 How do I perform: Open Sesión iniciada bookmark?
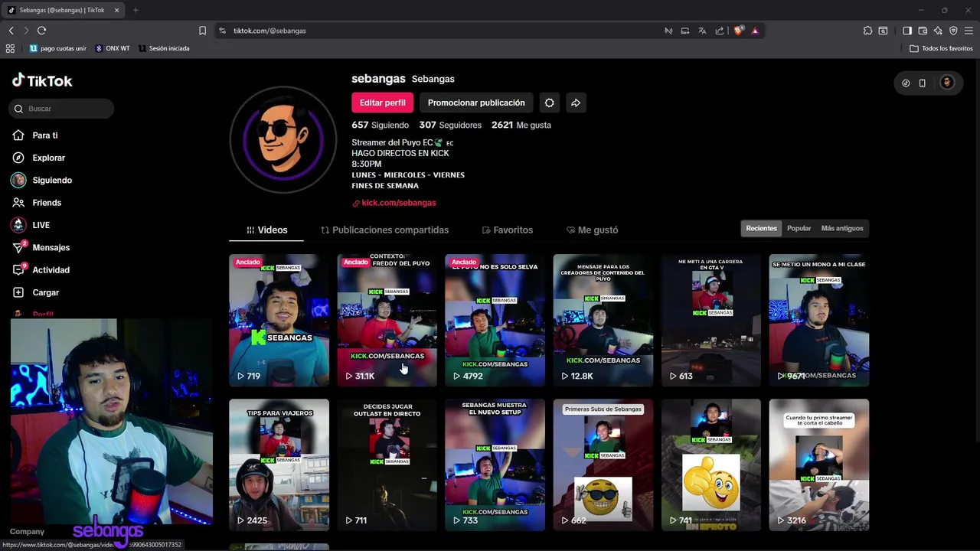coord(164,48)
